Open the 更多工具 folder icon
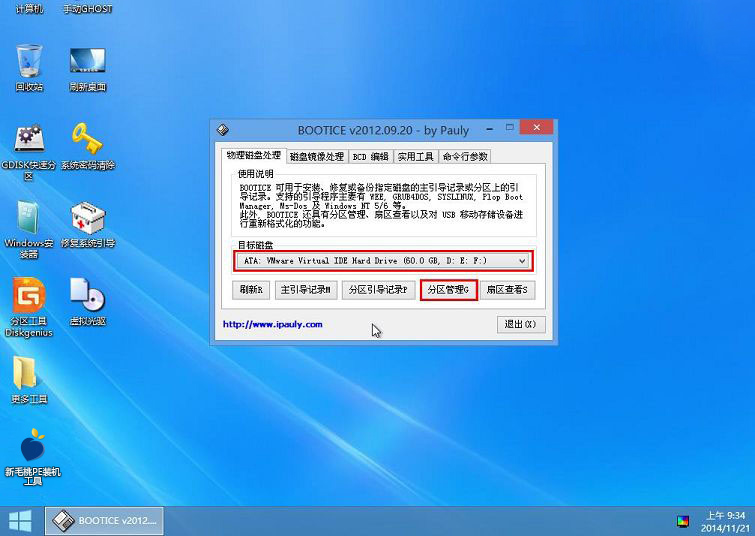The image size is (755, 536). tap(29, 380)
